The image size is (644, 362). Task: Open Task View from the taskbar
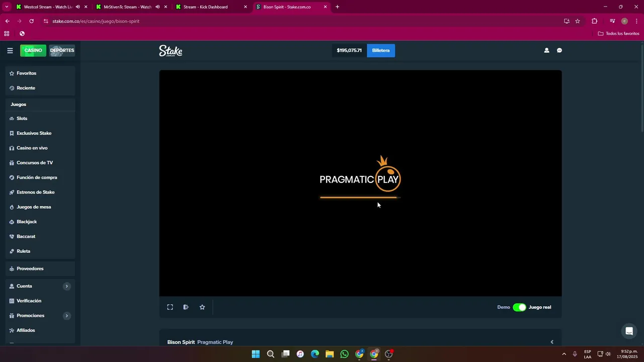285,354
